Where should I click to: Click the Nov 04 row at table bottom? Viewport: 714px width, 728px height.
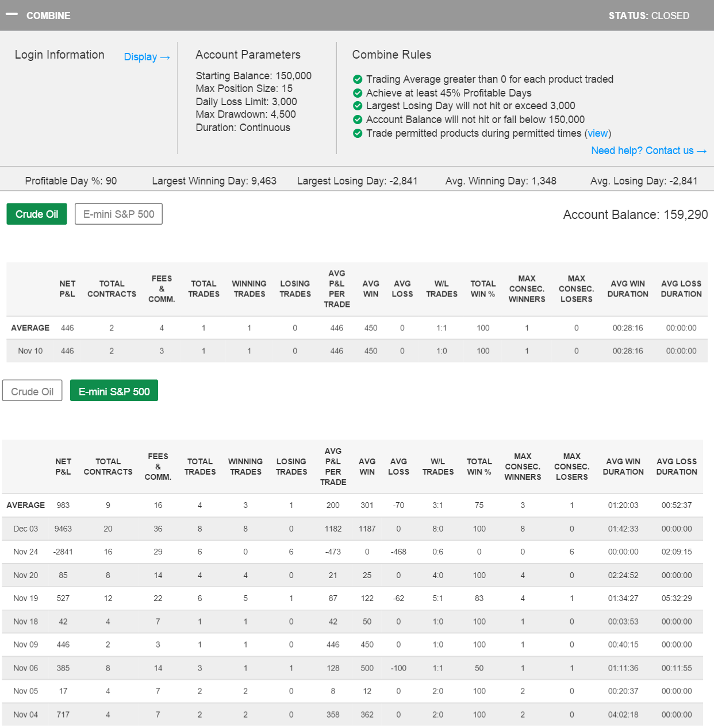pos(26,715)
